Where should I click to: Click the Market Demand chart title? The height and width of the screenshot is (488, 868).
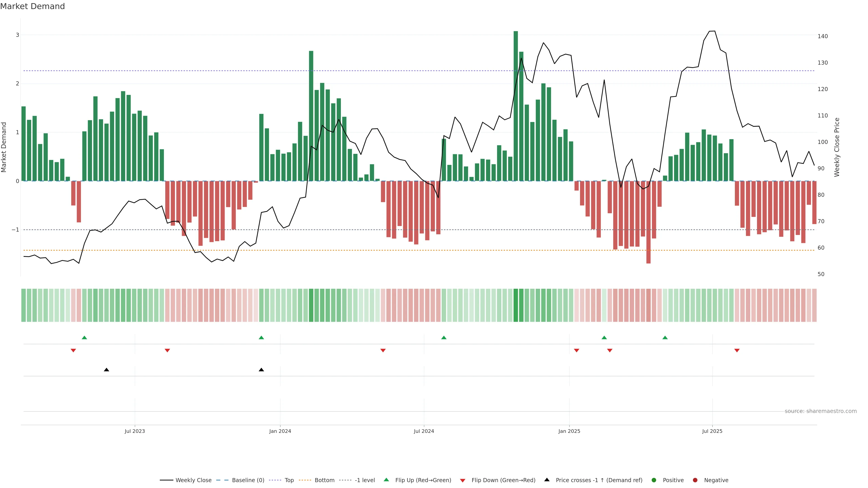coord(32,6)
